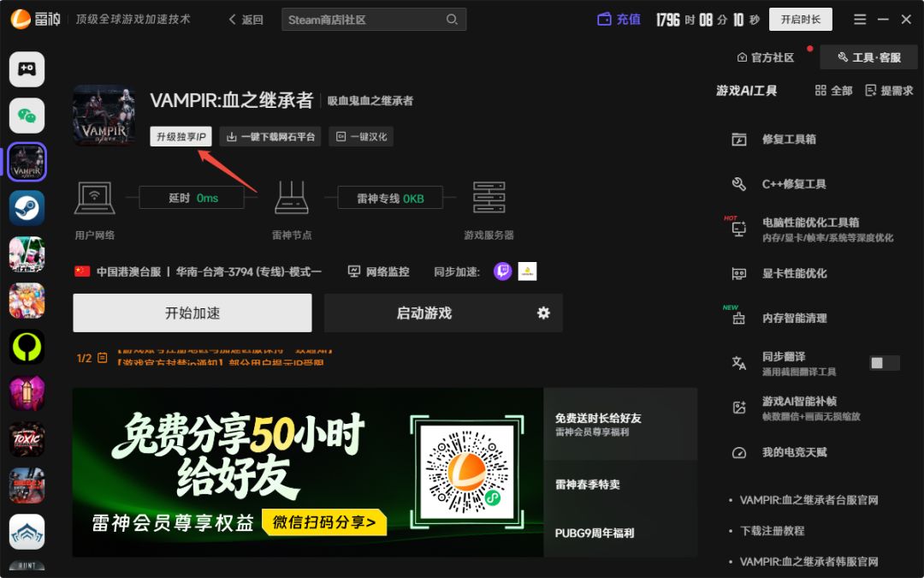924x578 pixels.
Task: Open the game library controller icon in sidebar
Action: [27, 69]
